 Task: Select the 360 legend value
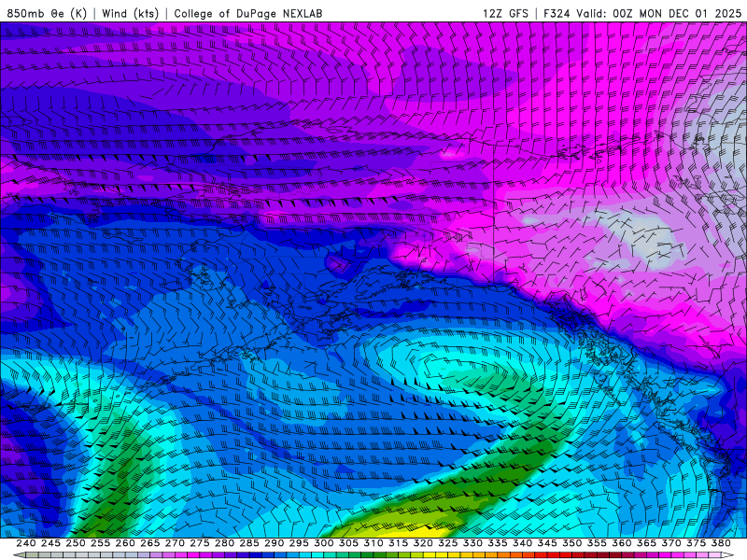tap(621, 543)
